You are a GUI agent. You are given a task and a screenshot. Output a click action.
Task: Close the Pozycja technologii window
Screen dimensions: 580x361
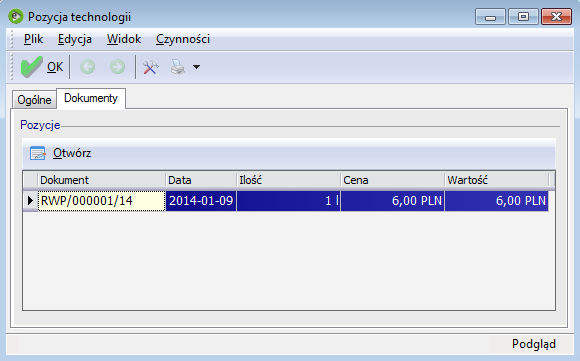556,17
